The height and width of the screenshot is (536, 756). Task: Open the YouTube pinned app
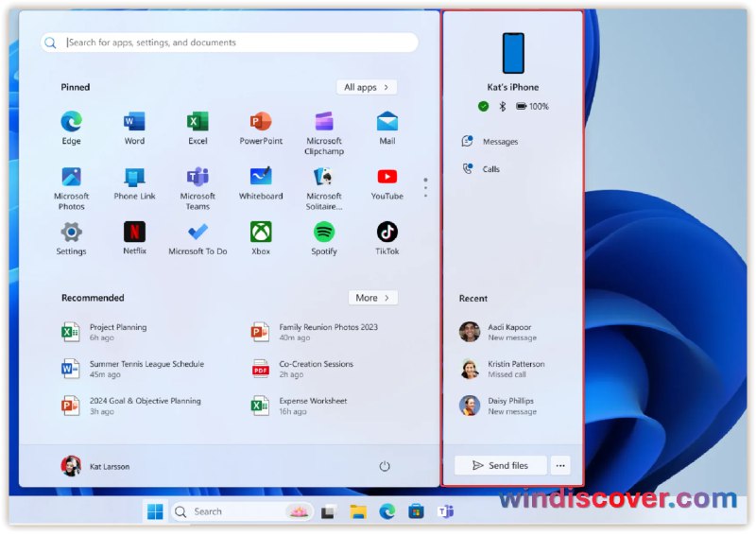pos(387,183)
